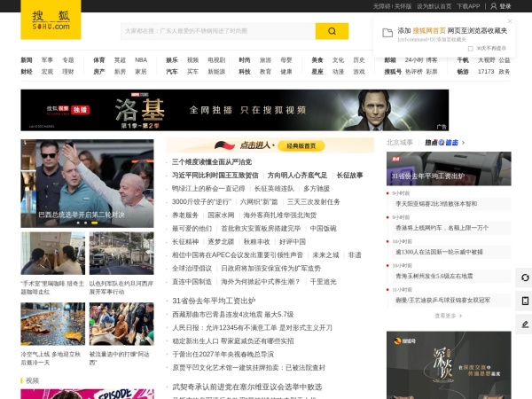The height and width of the screenshot is (399, 532).
Task: Open the 科技 channel
Action: (x=245, y=72)
